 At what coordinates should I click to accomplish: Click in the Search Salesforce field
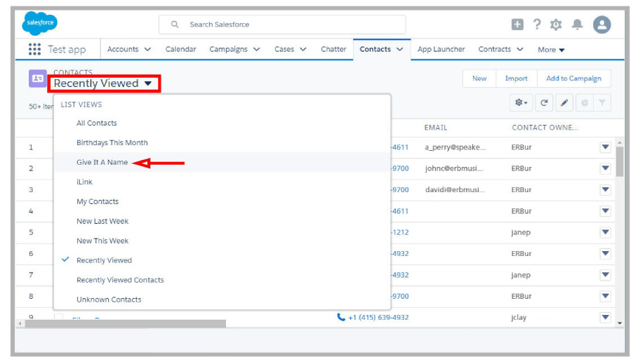282,25
